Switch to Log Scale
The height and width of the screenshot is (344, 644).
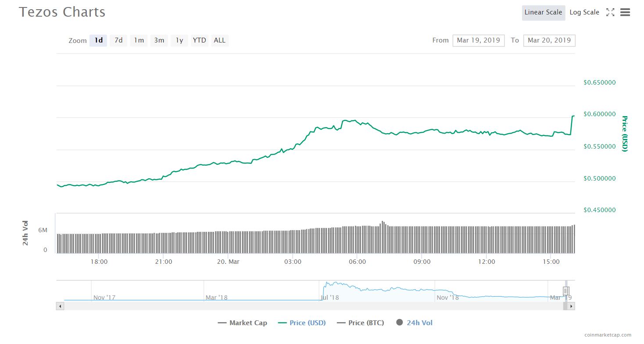pyautogui.click(x=584, y=12)
